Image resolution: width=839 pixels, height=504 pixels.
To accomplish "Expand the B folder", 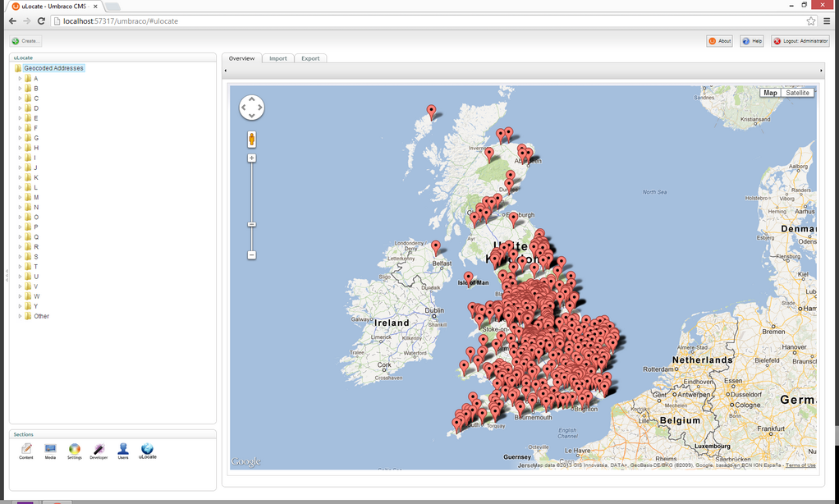I will [21, 89].
